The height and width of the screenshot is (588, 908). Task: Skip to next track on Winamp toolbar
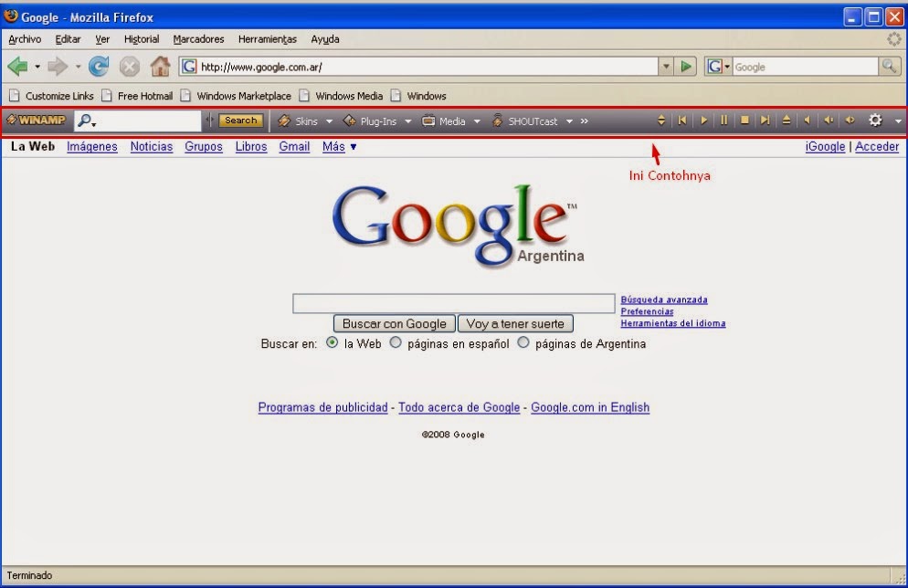(765, 120)
